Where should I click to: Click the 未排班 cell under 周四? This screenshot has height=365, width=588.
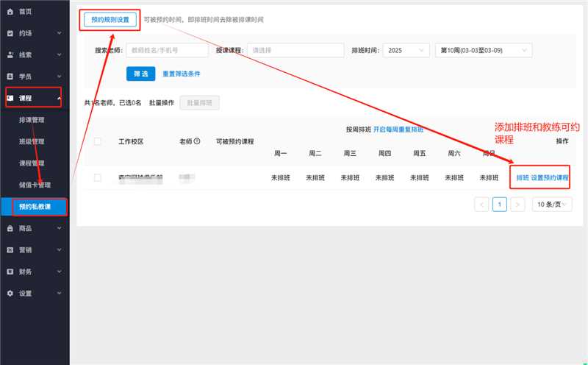coord(384,177)
